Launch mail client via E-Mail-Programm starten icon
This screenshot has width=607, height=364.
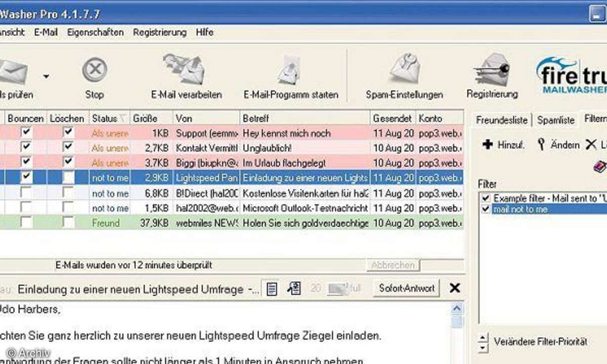tap(290, 70)
